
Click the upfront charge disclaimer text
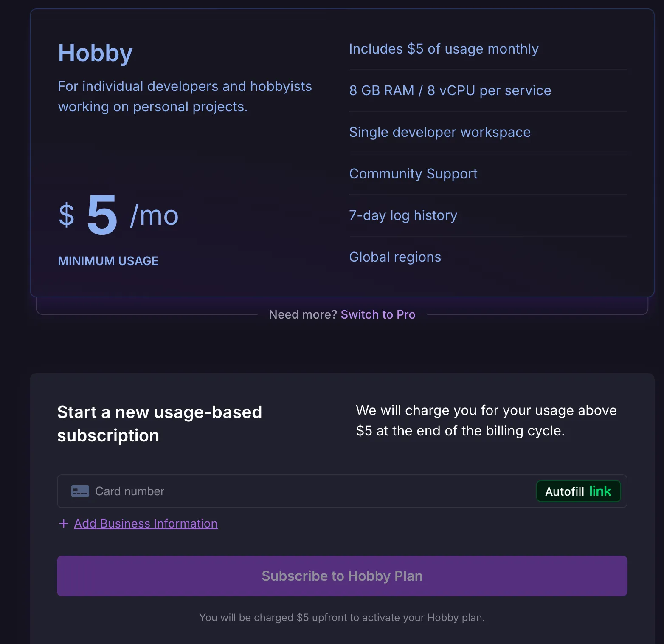tap(342, 618)
